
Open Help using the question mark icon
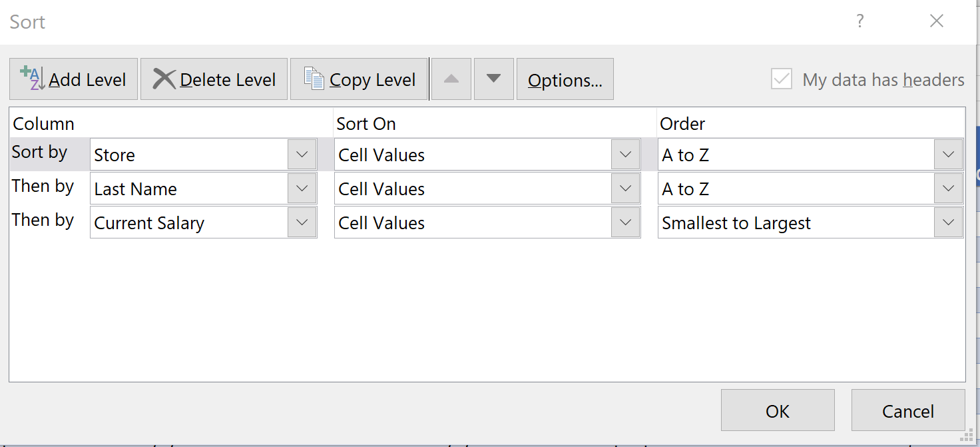click(x=860, y=21)
